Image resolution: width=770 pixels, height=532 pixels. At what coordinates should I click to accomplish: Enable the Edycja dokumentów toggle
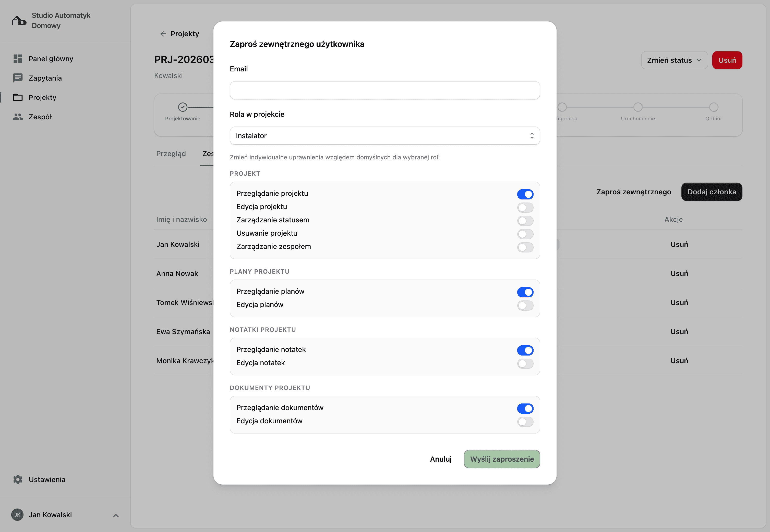525,422
